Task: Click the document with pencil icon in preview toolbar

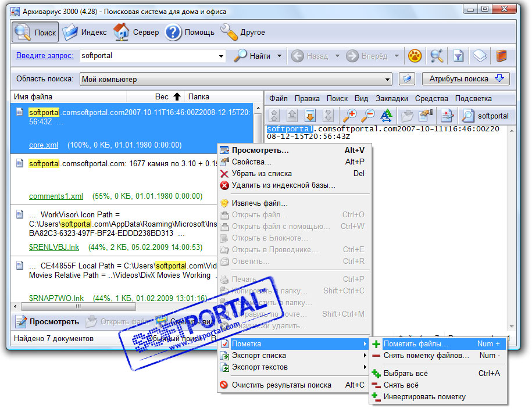Action: coord(447,116)
